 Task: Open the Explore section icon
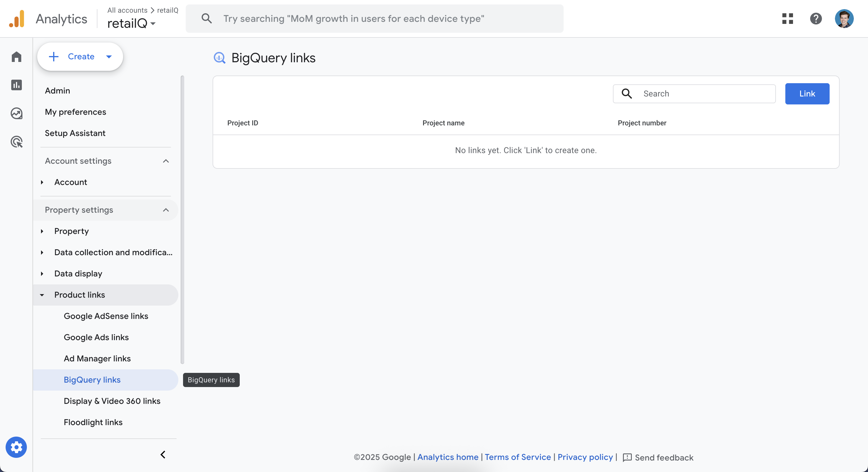[x=16, y=114]
